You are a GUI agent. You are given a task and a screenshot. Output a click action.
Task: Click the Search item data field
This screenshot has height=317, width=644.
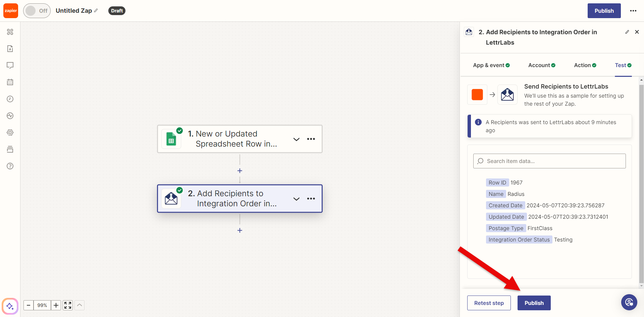click(549, 161)
